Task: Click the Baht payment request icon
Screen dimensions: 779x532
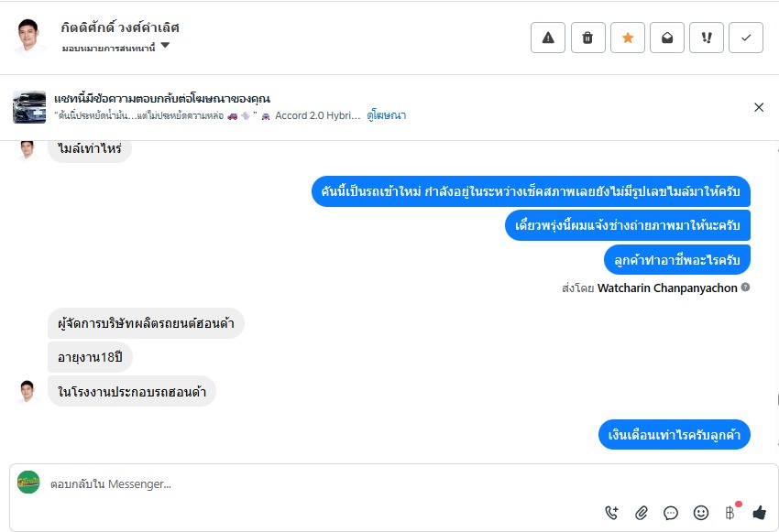Action: (730, 513)
